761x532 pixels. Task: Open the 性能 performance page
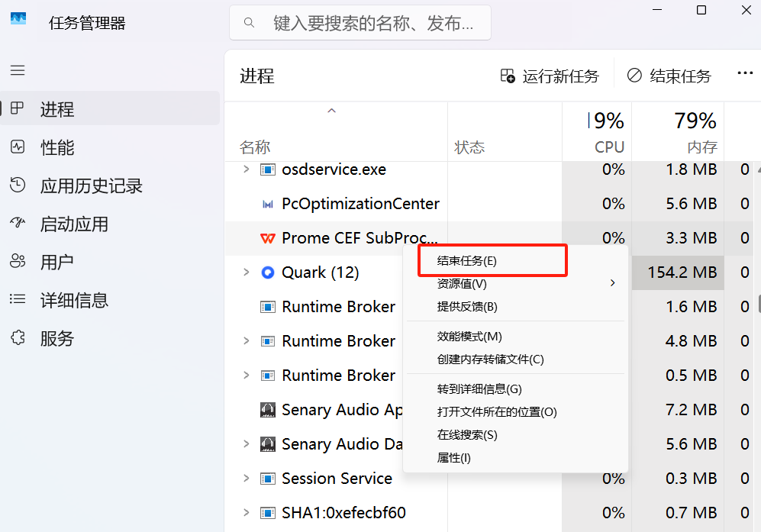point(57,147)
